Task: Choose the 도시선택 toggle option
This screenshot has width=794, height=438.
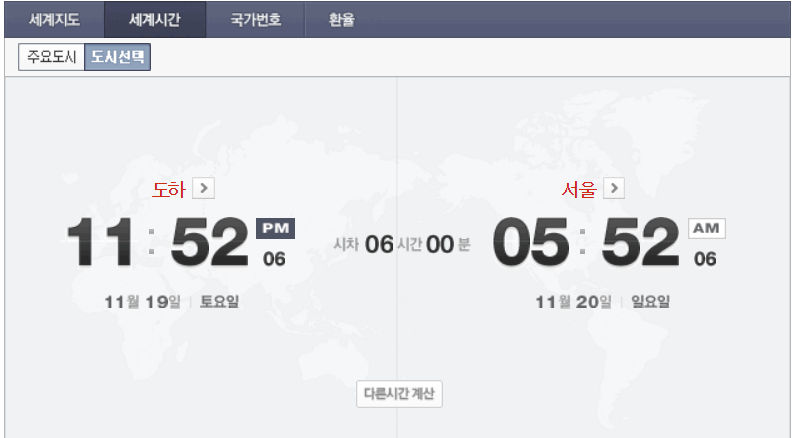Action: 117,57
